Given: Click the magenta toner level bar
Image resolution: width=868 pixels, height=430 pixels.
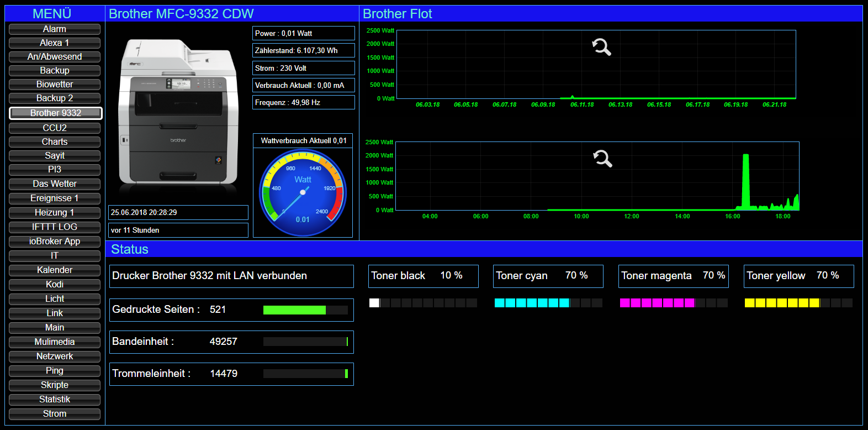Looking at the screenshot, I should click(673, 303).
